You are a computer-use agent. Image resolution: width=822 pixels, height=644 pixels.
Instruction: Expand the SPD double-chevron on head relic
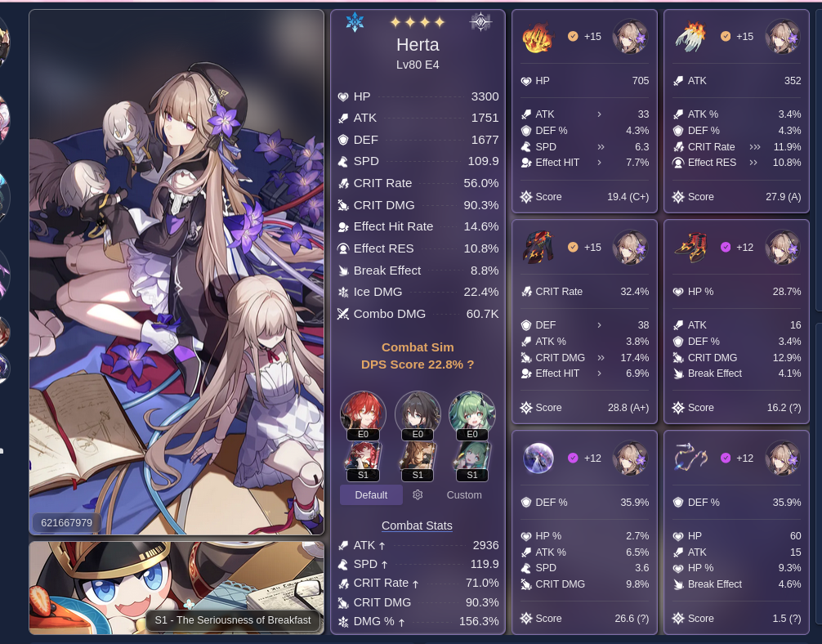pos(601,147)
